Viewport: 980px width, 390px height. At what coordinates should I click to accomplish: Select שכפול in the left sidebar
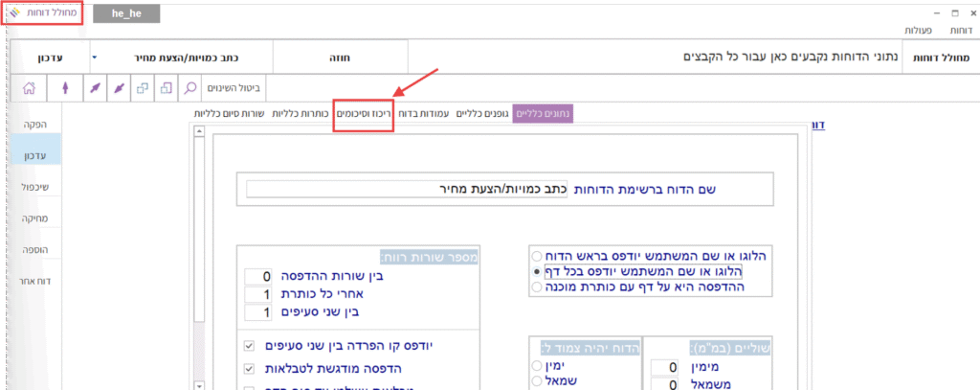[x=33, y=186]
